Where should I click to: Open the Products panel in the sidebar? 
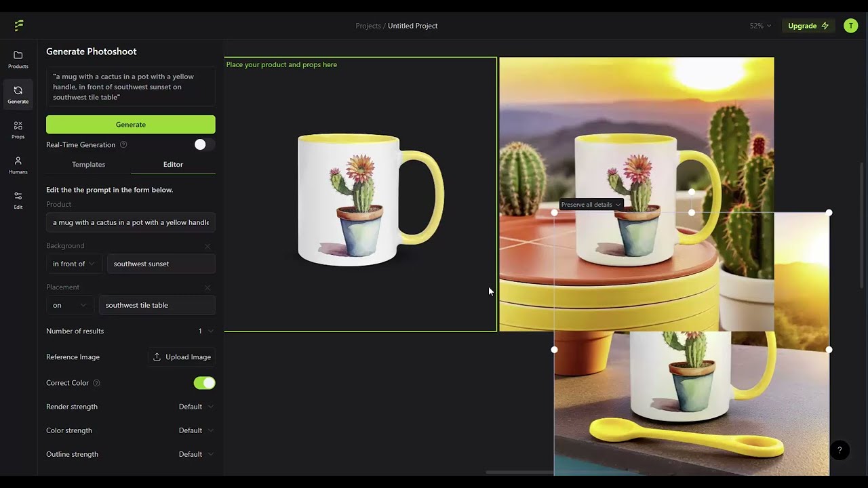click(18, 60)
